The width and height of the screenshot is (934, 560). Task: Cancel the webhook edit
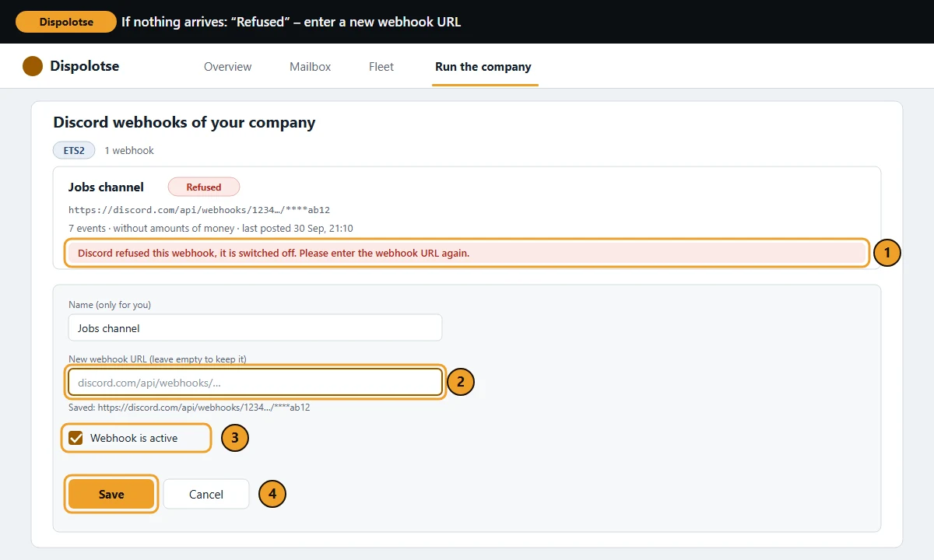coord(206,494)
